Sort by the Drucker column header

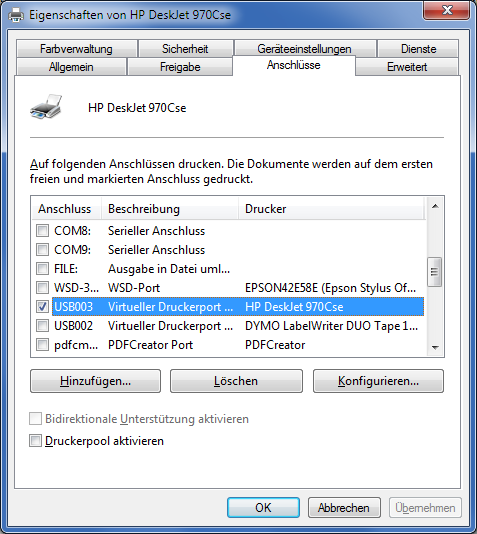pyautogui.click(x=331, y=208)
